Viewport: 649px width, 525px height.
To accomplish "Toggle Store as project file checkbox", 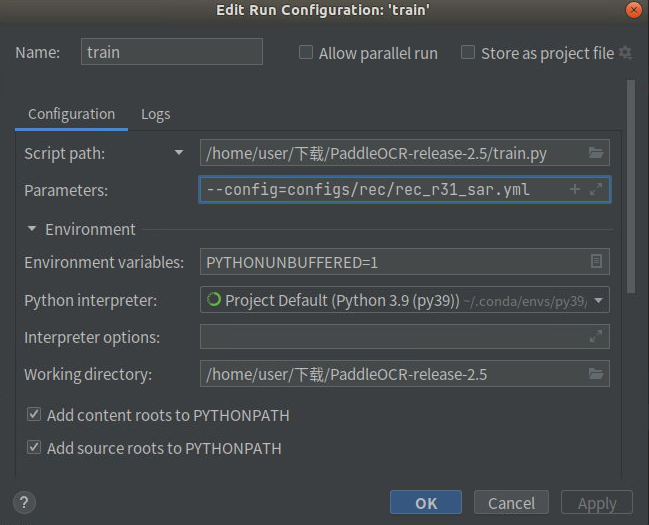I will click(468, 53).
